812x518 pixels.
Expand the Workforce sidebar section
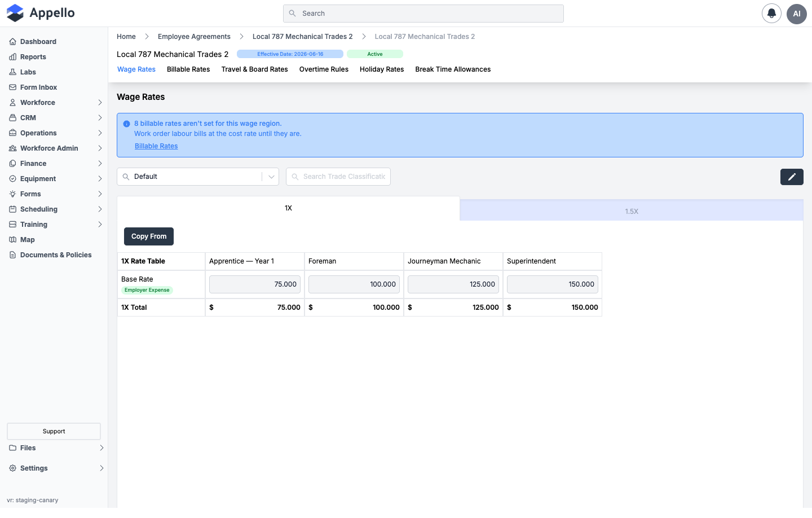pos(100,103)
